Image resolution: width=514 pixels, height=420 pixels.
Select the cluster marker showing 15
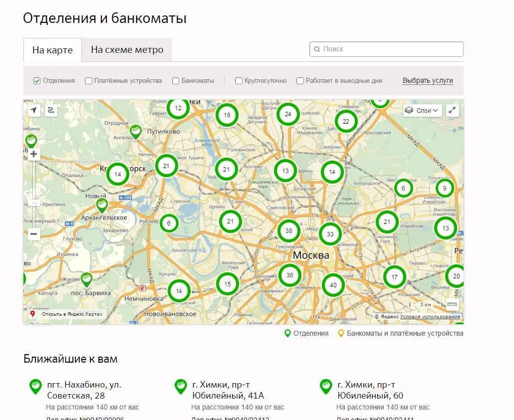point(228,284)
